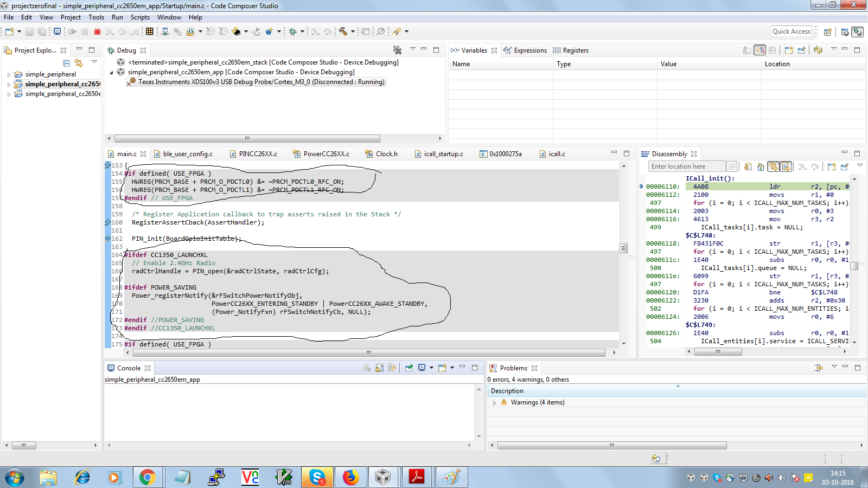
Task: Click the Quick Access search field
Action: [x=792, y=31]
